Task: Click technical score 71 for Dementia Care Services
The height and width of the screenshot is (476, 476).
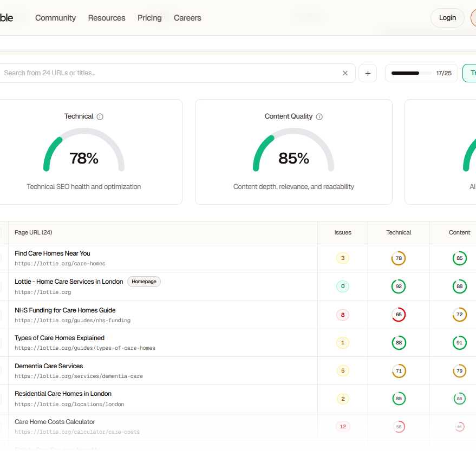Action: click(x=399, y=371)
